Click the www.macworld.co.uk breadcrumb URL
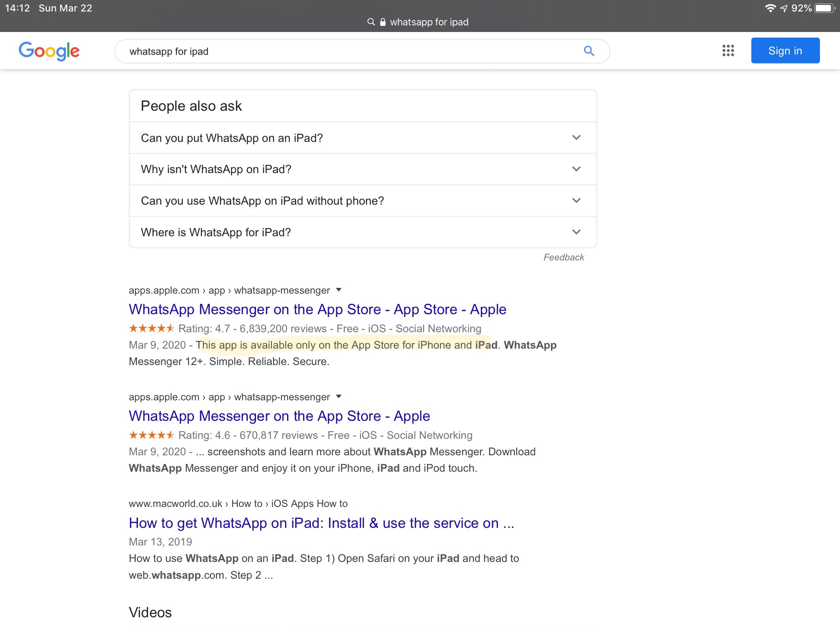This screenshot has width=840, height=630. (238, 503)
